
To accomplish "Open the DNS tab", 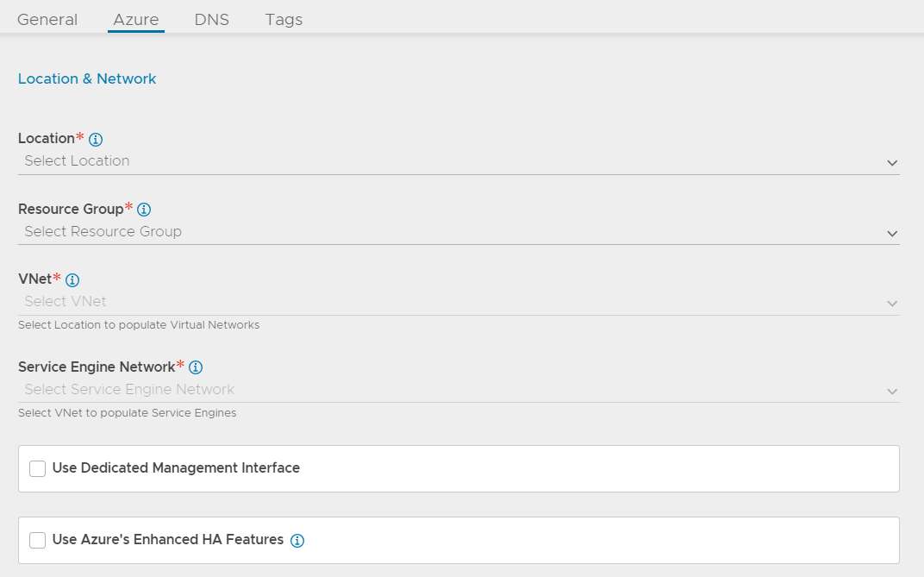I will pos(212,19).
